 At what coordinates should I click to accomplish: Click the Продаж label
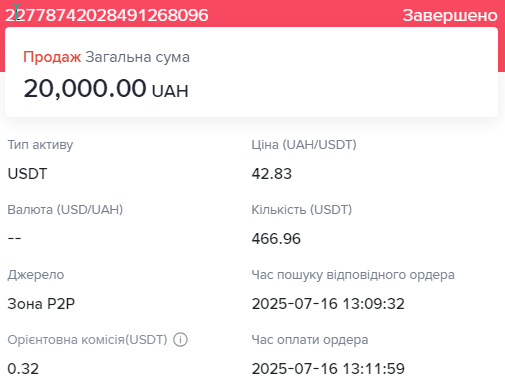(x=52, y=57)
